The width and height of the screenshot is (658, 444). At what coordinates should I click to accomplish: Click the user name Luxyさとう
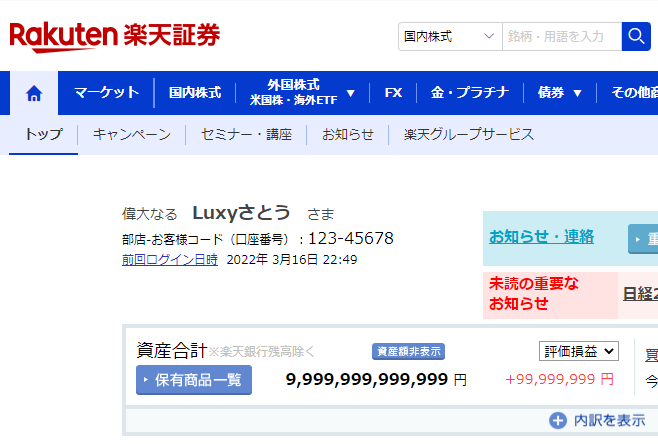[x=241, y=213]
